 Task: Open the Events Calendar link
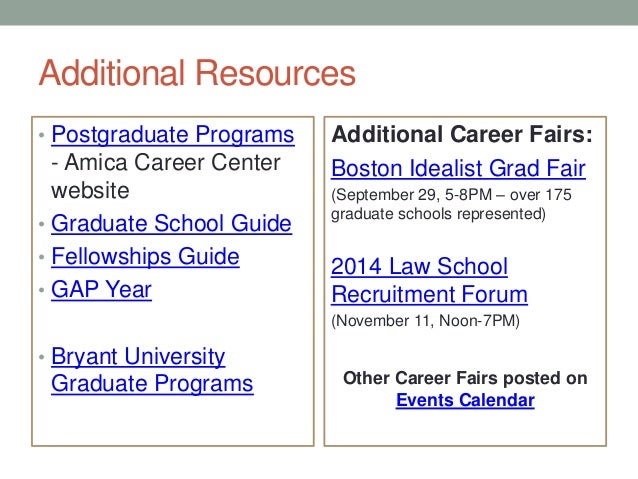click(465, 400)
